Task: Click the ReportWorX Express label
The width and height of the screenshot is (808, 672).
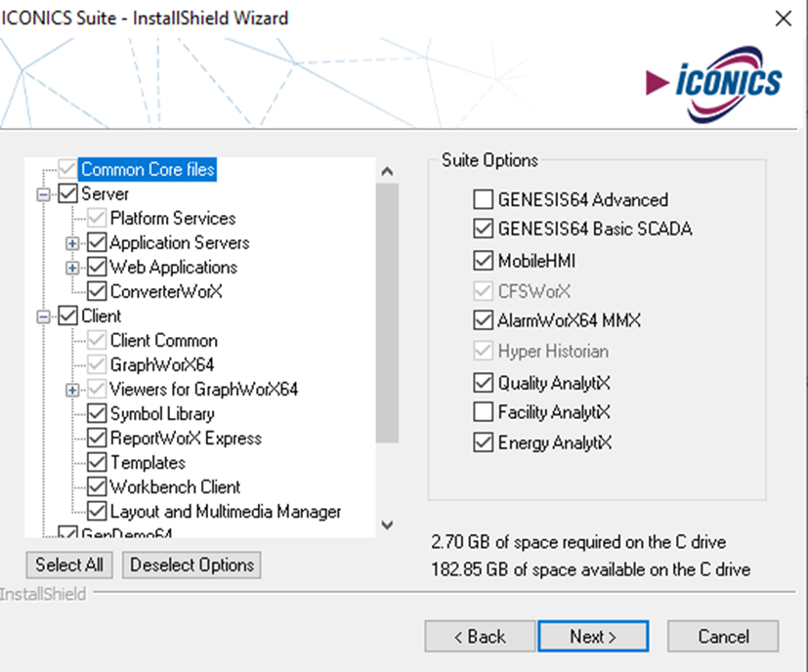Action: (x=186, y=438)
